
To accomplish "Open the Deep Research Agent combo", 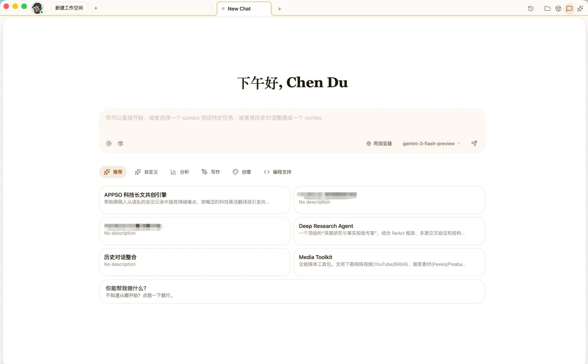I will 390,231.
